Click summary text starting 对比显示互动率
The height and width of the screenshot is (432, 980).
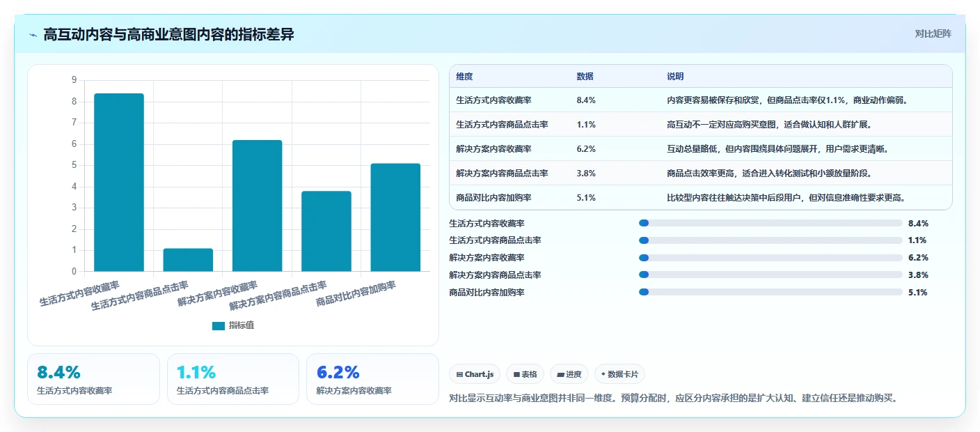pyautogui.click(x=674, y=399)
